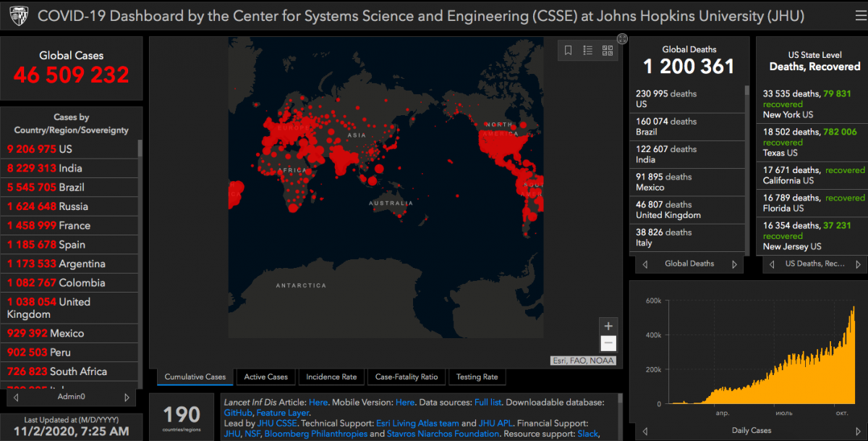Open the Slack resource support link

[587, 434]
